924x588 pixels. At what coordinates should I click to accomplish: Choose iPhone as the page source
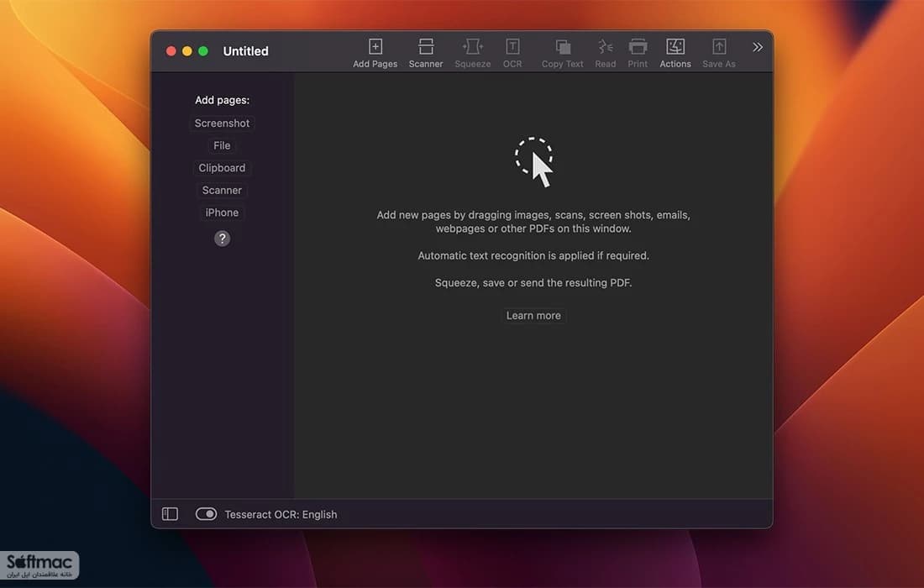pyautogui.click(x=222, y=213)
